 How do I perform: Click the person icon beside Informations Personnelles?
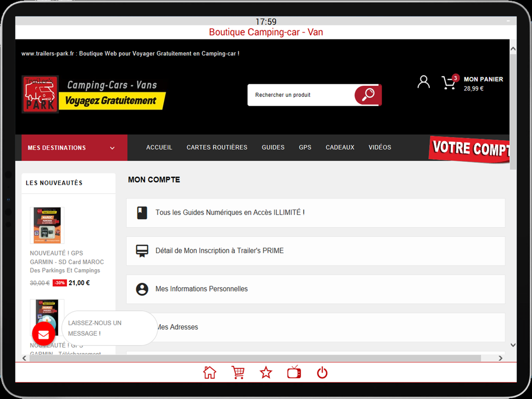[142, 289]
